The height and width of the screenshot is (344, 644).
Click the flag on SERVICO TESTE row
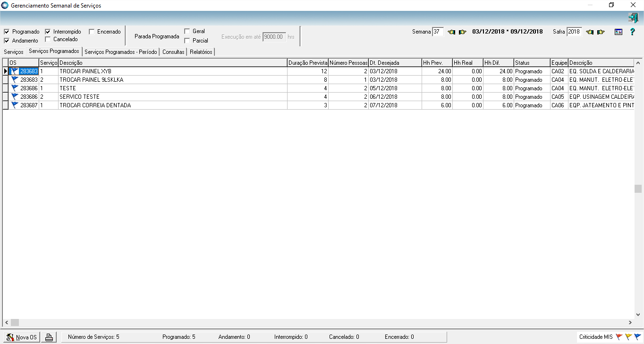click(x=15, y=97)
